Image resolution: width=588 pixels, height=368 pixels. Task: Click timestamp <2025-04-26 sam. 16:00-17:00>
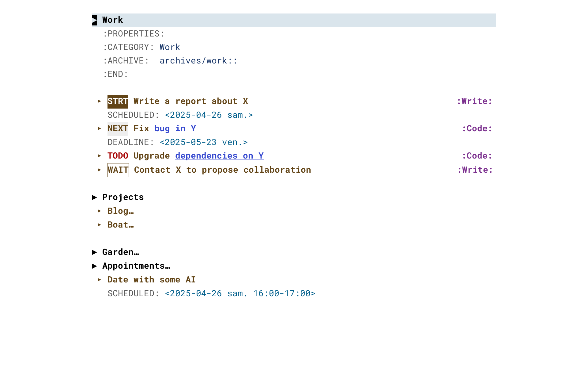point(240,294)
